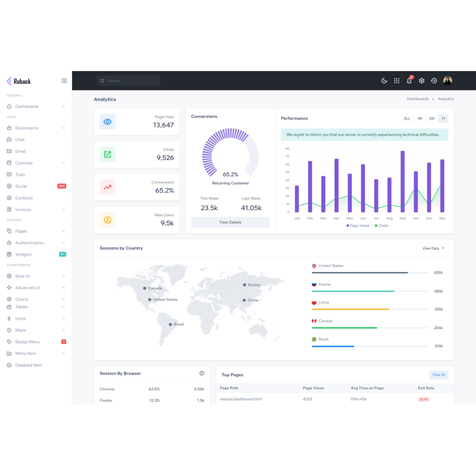Click the Icons lightning bolt icon
Image resolution: width=476 pixels, height=476 pixels.
(9, 318)
